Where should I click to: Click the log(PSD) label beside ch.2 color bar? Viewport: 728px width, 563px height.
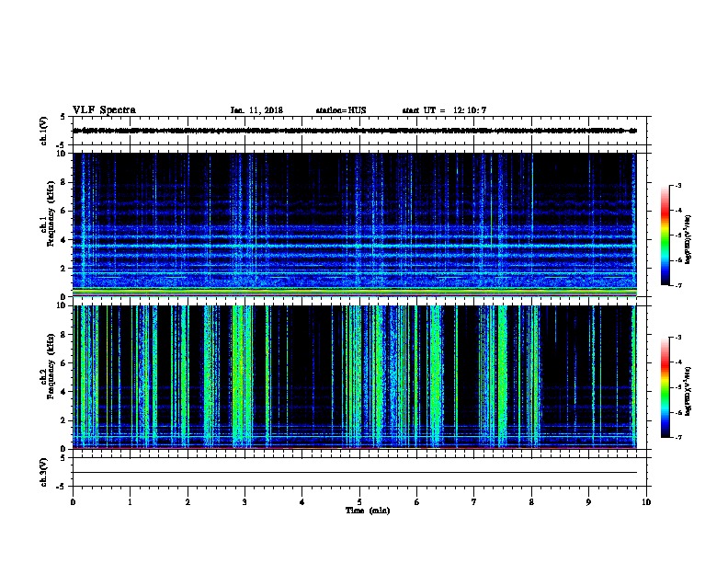[688, 392]
